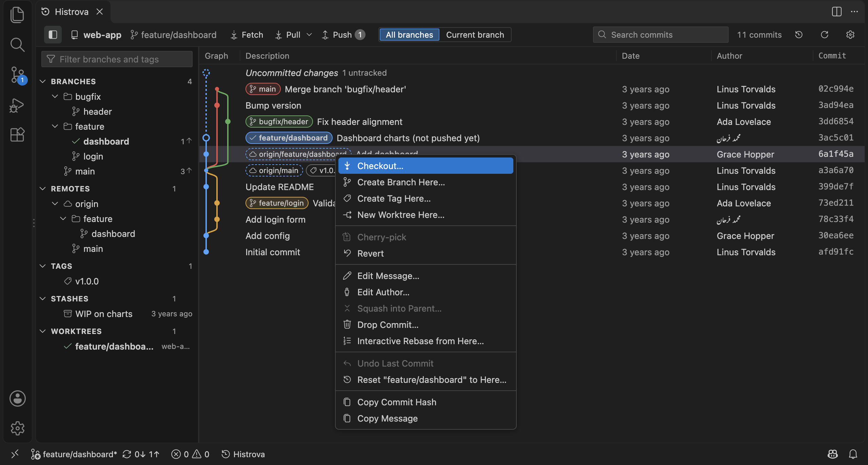This screenshot has height=465, width=868.
Task: Click the refresh icon in the Histrova toolbar
Action: coord(825,35)
